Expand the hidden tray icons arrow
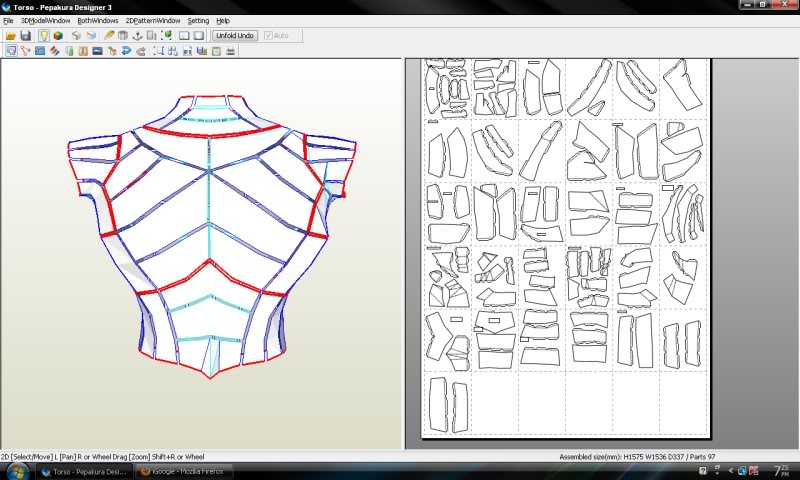 731,471
